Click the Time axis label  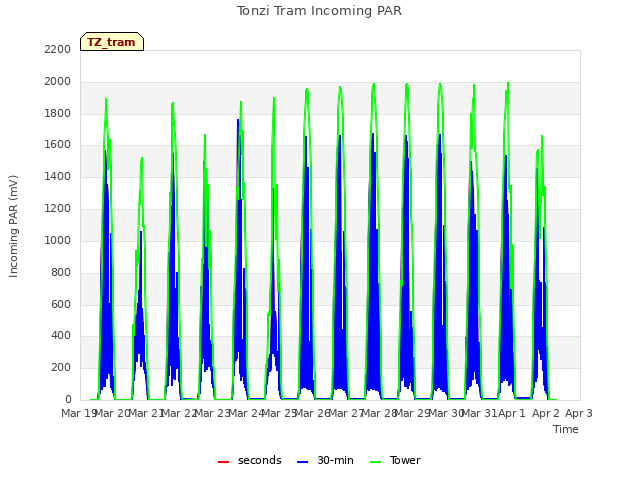566,429
